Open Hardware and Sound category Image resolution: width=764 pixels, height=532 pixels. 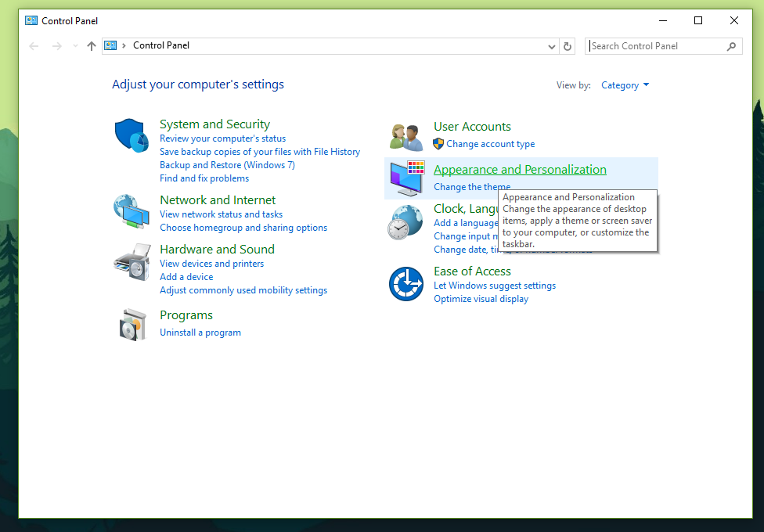click(x=218, y=250)
